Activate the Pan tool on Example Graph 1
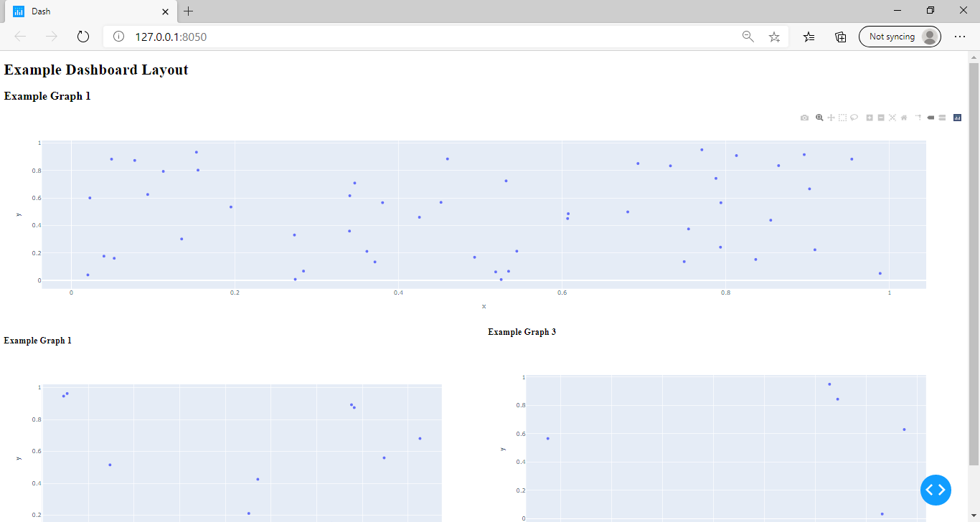Screen dimensions: 980x522 [831, 118]
